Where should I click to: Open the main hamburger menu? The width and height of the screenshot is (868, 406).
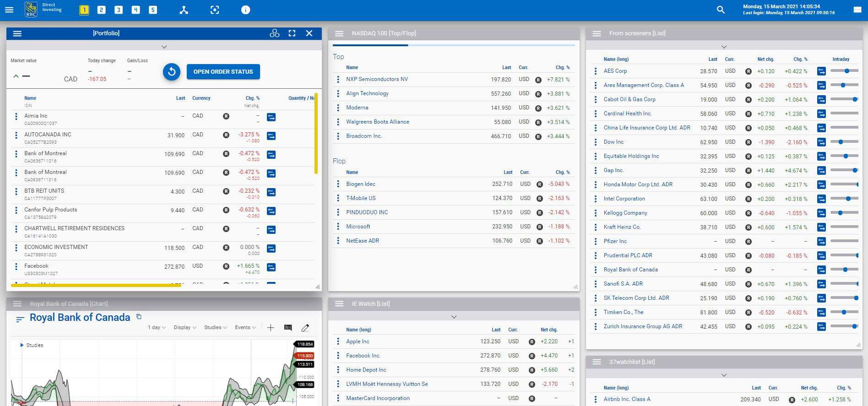click(x=9, y=10)
